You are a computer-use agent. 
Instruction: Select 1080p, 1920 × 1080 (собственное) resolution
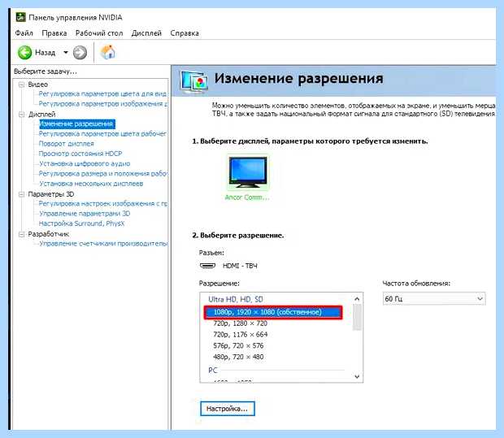pyautogui.click(x=273, y=312)
